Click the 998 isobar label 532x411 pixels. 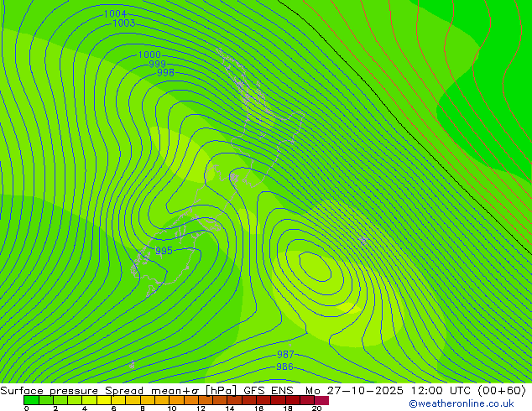pyautogui.click(x=165, y=73)
